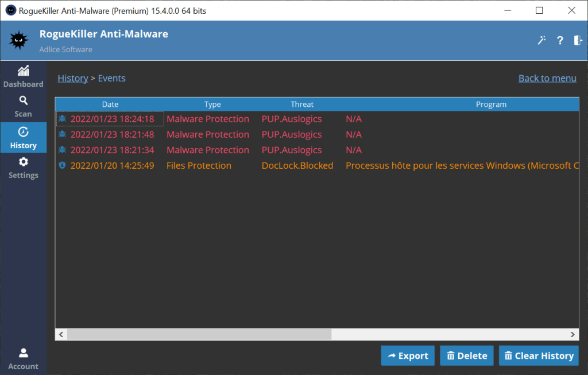Click shield icon on DocLock.Blocked row
This screenshot has width=588, height=375.
pyautogui.click(x=63, y=165)
